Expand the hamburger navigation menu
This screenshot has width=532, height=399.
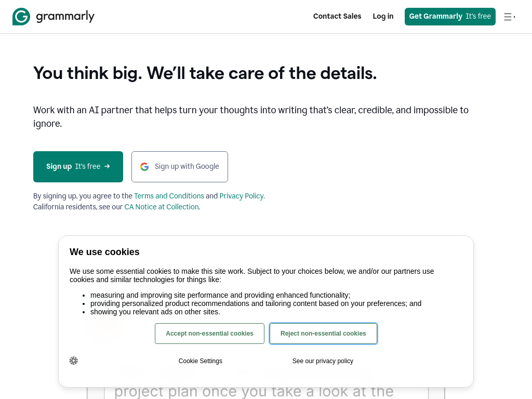509,17
